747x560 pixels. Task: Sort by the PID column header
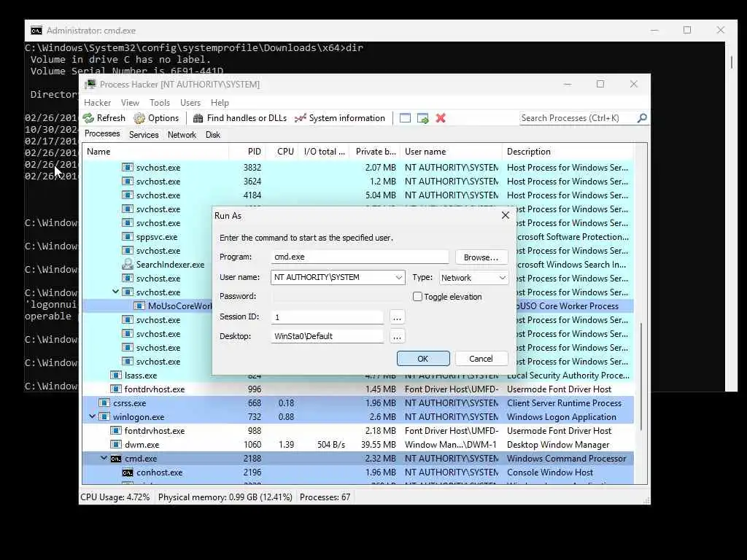(x=247, y=152)
